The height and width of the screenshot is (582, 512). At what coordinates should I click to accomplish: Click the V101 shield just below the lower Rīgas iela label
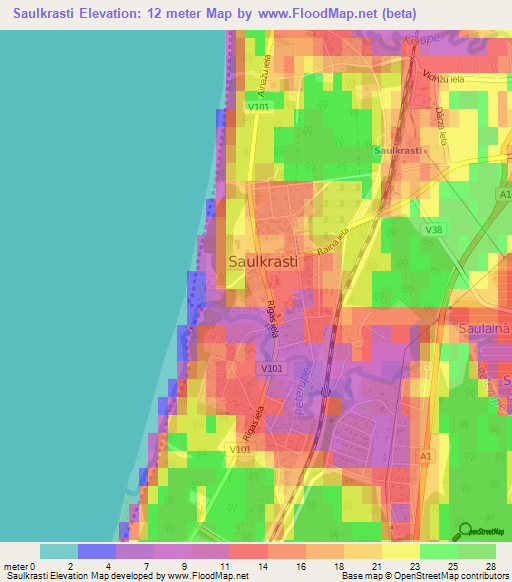click(240, 449)
